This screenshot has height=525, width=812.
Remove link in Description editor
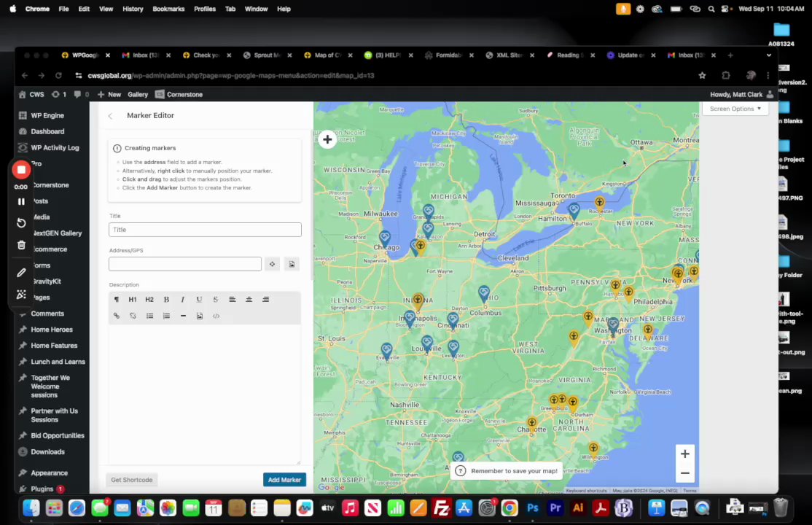click(x=133, y=316)
